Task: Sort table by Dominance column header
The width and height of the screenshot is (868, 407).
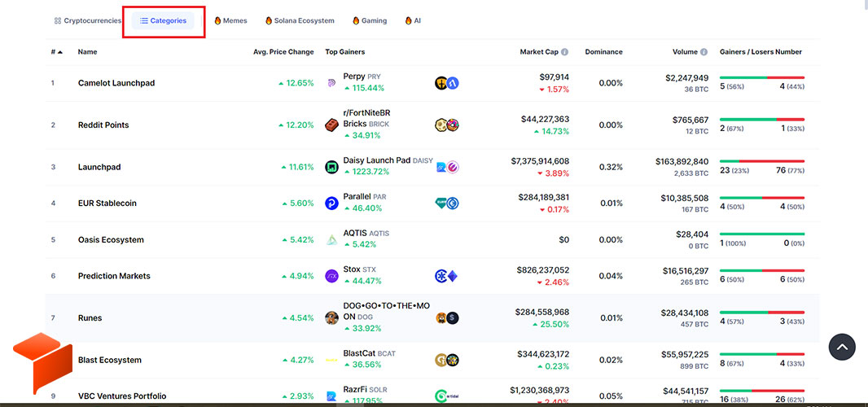Action: [x=603, y=52]
